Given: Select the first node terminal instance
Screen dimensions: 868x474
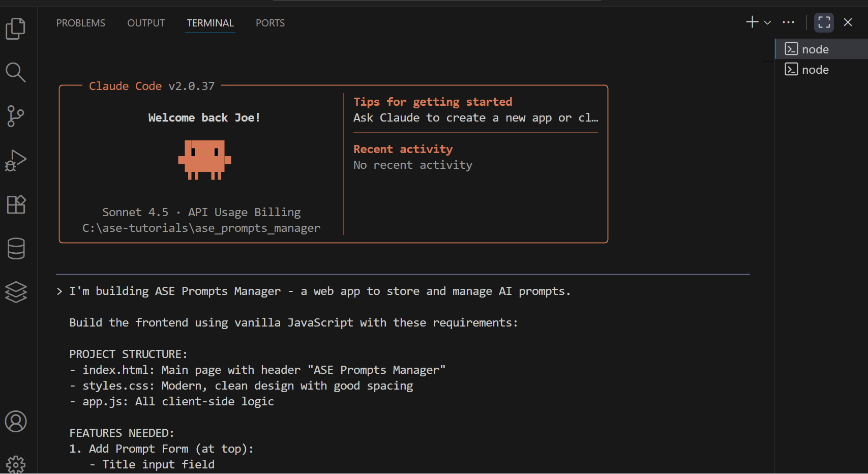Looking at the screenshot, I should [815, 49].
